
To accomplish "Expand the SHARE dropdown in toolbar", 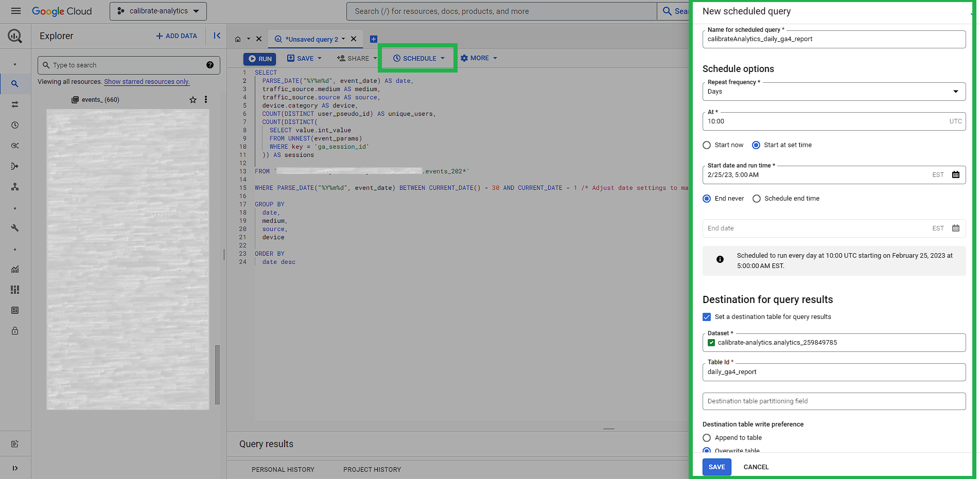I will (375, 58).
